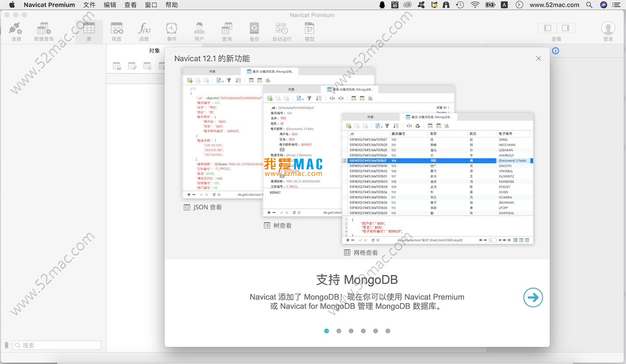
Task: Click the sidebar search field
Action: pos(57,345)
